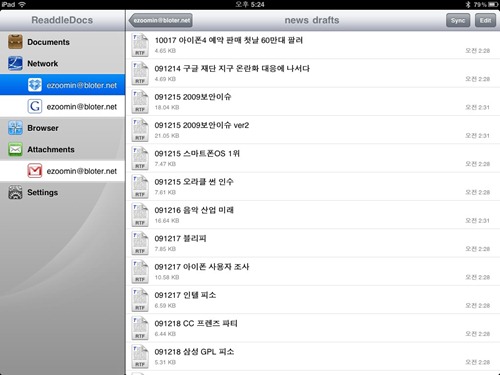Go back using ezoomin@bloter.net button
This screenshot has height=375, width=500.
pos(161,20)
